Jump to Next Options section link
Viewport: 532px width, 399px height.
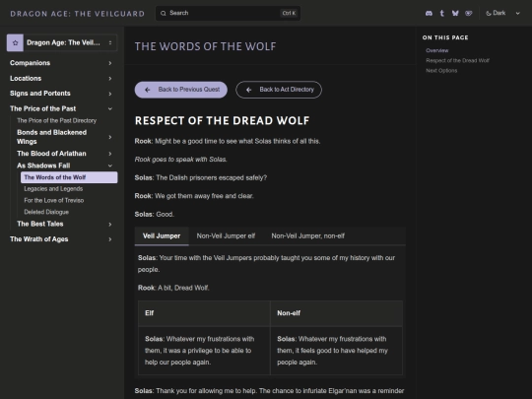pyautogui.click(x=441, y=71)
